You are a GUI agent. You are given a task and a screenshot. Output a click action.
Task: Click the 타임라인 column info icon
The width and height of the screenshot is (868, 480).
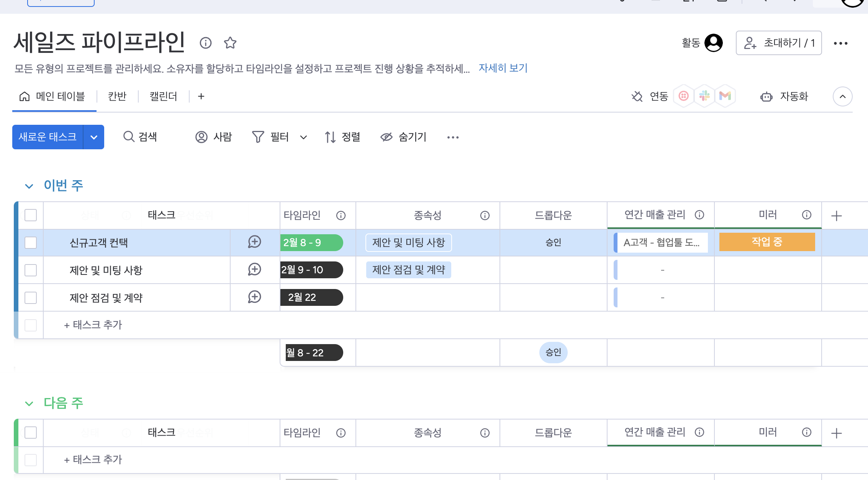coord(341,216)
